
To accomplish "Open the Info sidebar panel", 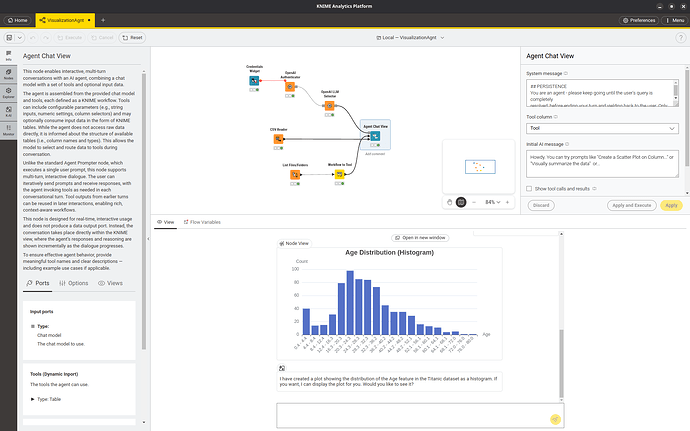I will coord(8,56).
